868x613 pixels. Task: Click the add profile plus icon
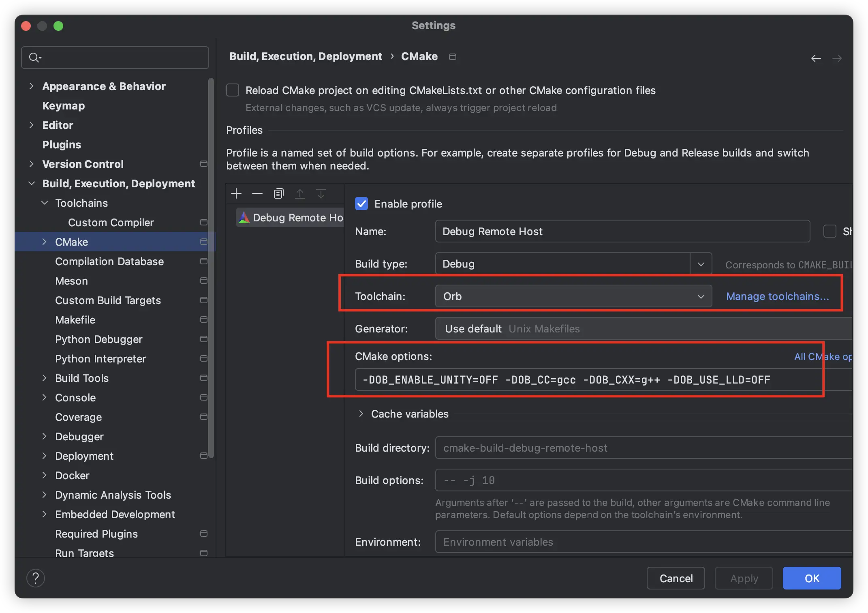coord(237,193)
